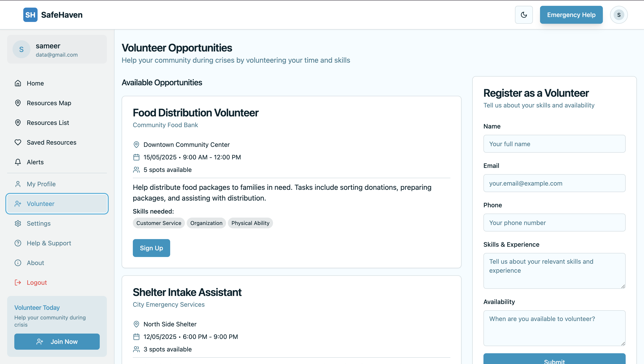Click the About info icon
This screenshot has height=364, width=644.
tap(18, 263)
